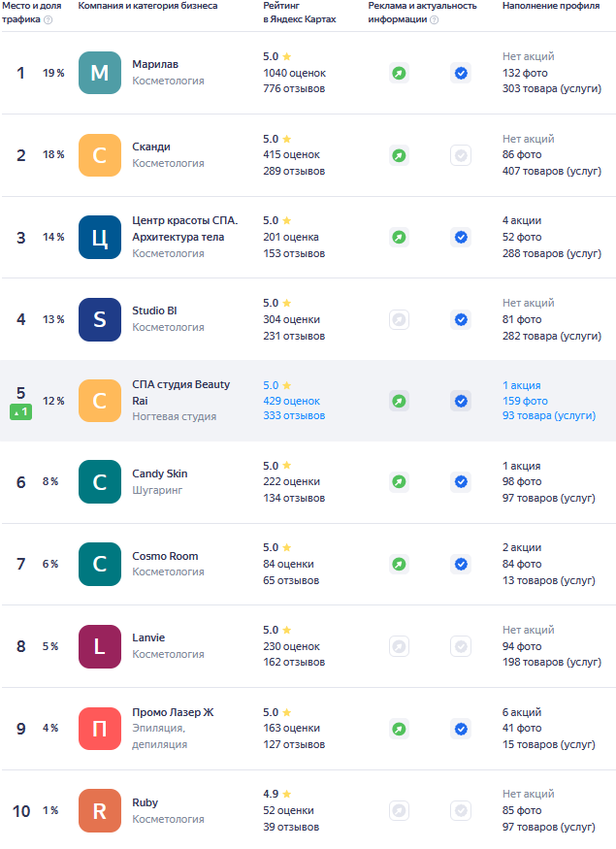Click the company name 'Studio BI'
The image size is (616, 849).
(x=154, y=310)
